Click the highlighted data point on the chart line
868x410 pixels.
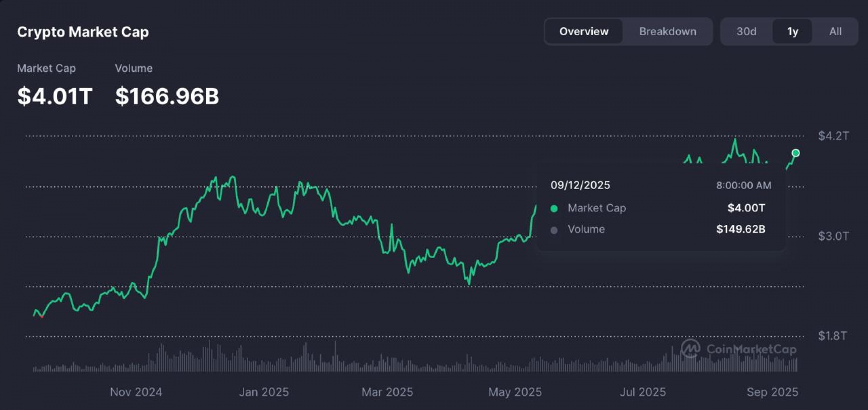pos(796,153)
